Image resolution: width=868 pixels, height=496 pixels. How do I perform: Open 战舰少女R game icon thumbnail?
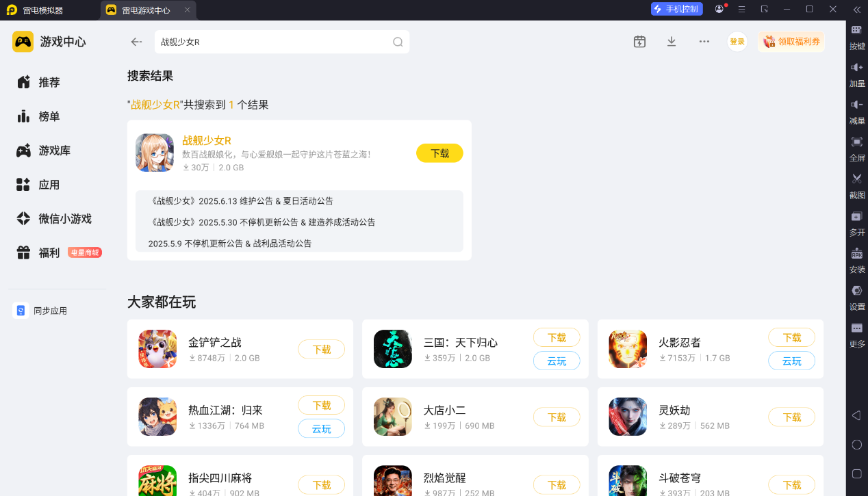tap(155, 153)
